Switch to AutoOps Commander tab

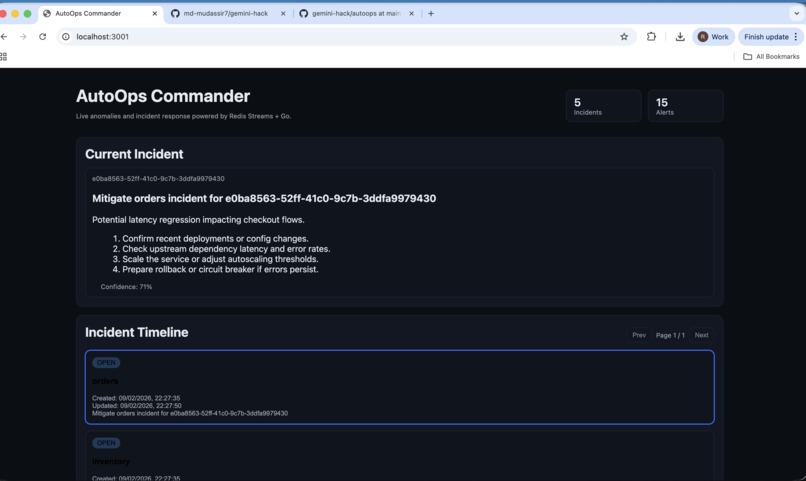click(x=100, y=13)
